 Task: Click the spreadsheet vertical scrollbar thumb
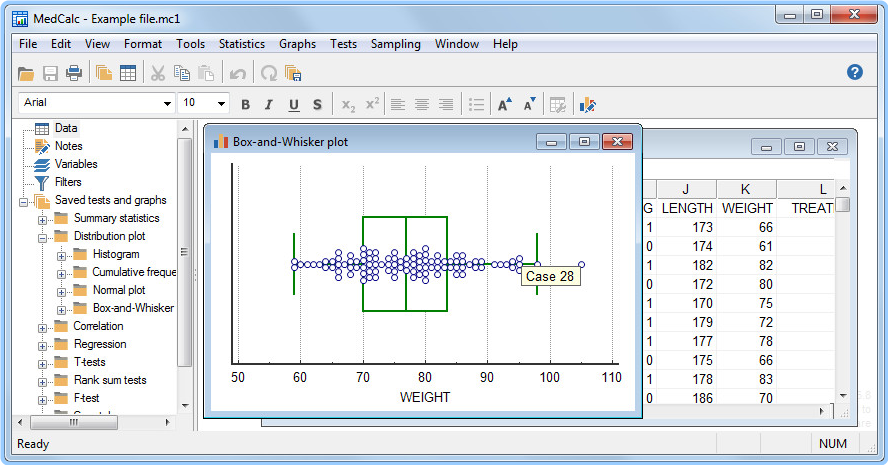(x=843, y=204)
